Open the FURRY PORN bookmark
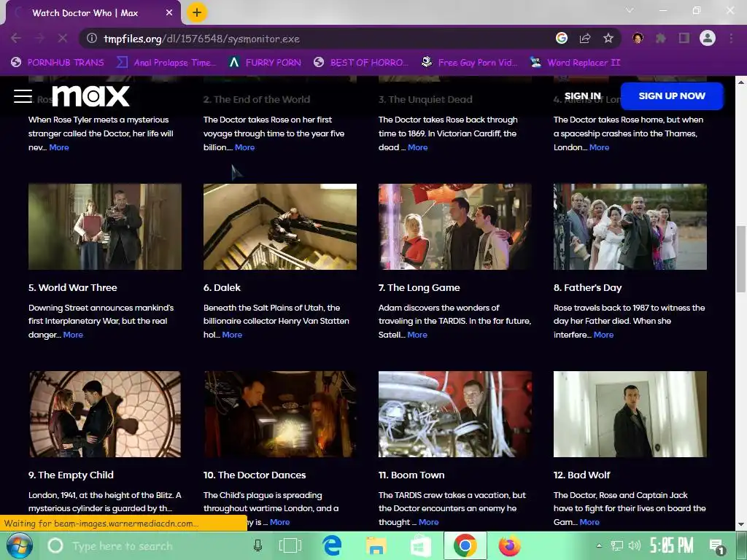The width and height of the screenshot is (747, 560). pos(265,63)
